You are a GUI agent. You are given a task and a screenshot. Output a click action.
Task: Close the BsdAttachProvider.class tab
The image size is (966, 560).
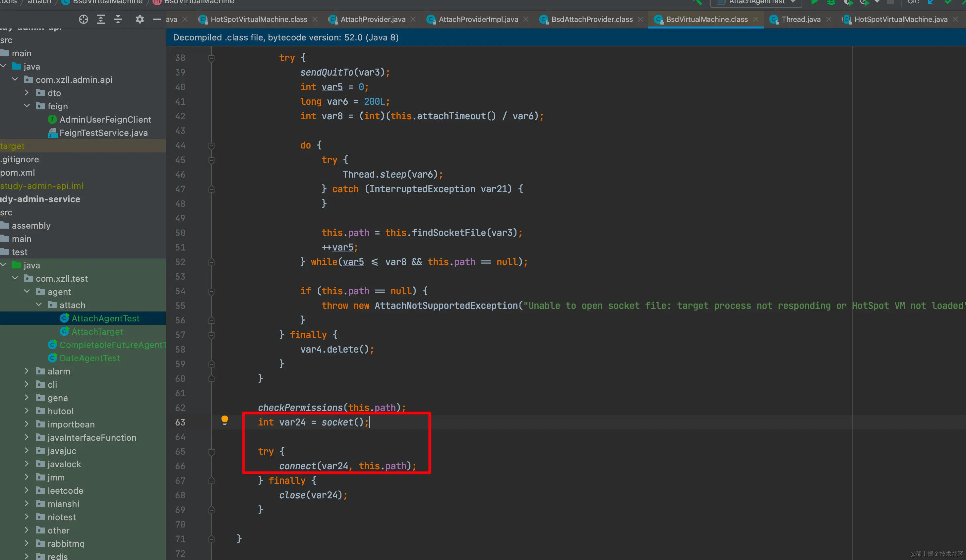click(x=640, y=19)
